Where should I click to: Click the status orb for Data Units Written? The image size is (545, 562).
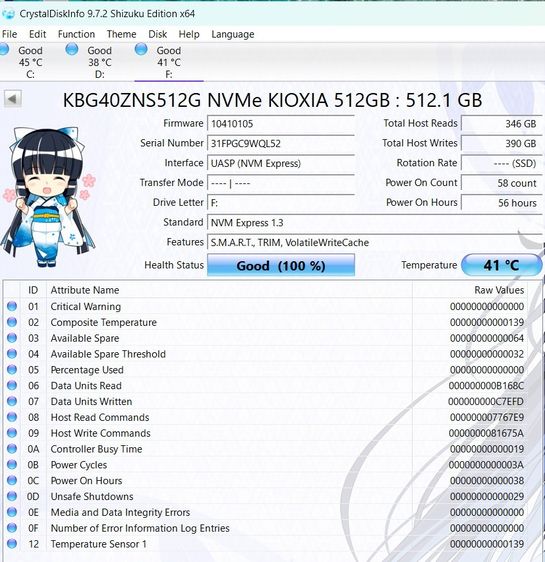12,401
